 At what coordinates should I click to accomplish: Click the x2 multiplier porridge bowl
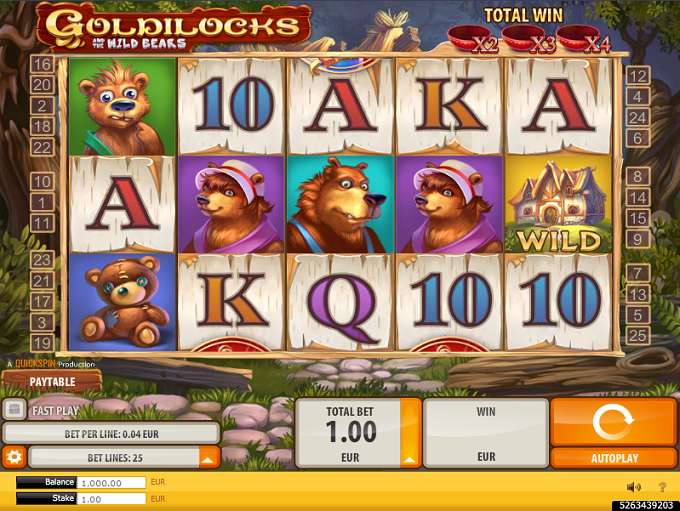coord(473,39)
